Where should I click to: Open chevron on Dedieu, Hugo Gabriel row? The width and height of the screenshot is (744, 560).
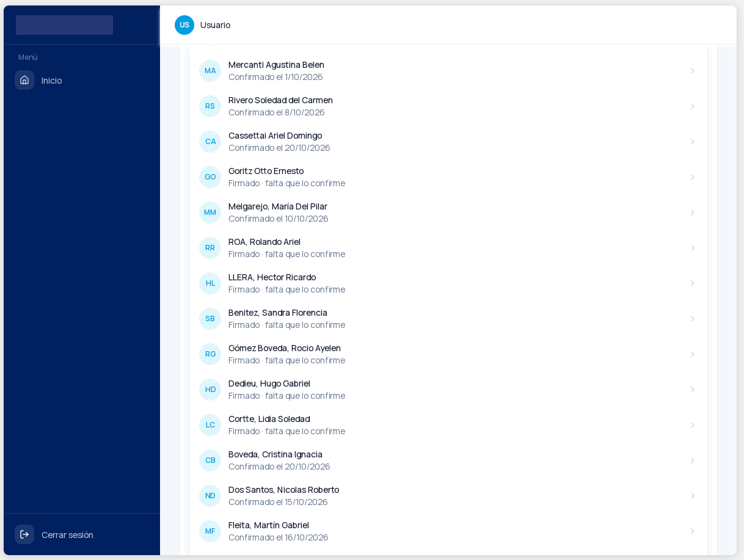pos(693,390)
